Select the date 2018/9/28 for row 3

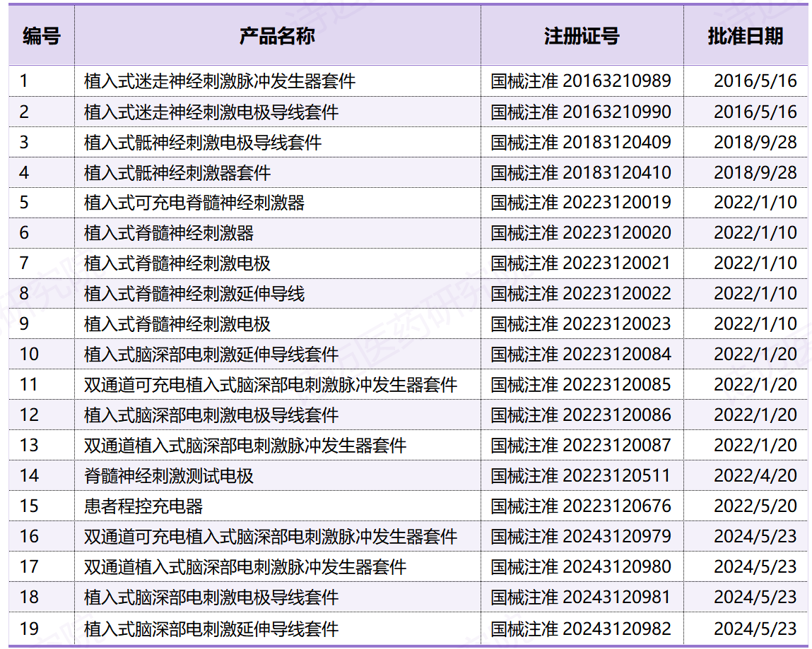746,142
